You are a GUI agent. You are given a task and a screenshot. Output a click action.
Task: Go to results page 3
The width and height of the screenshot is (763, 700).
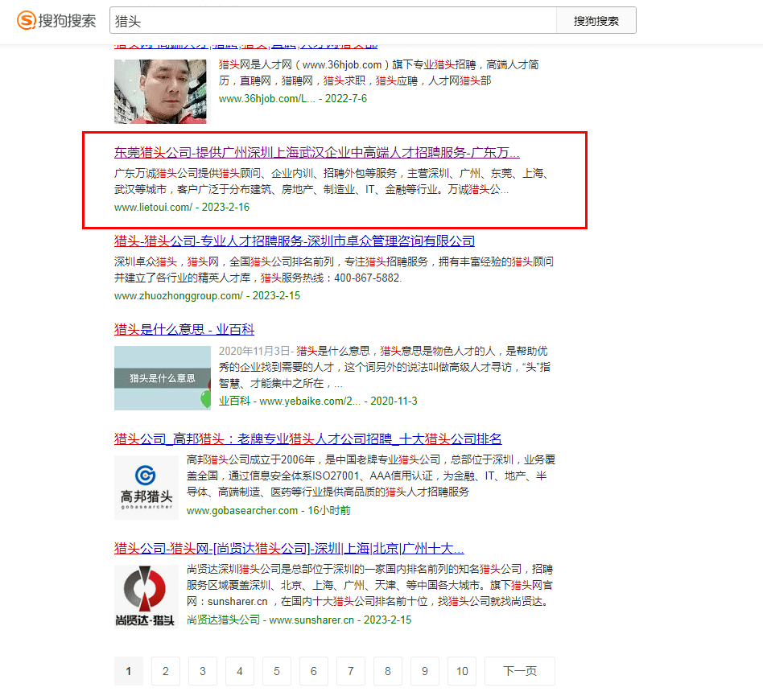[x=202, y=671]
